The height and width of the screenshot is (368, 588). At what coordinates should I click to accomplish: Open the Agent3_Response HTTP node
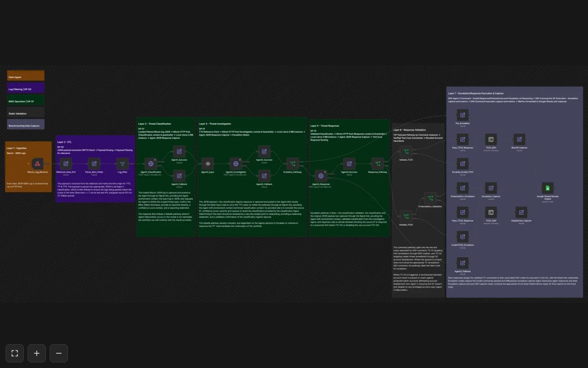[x=321, y=176]
